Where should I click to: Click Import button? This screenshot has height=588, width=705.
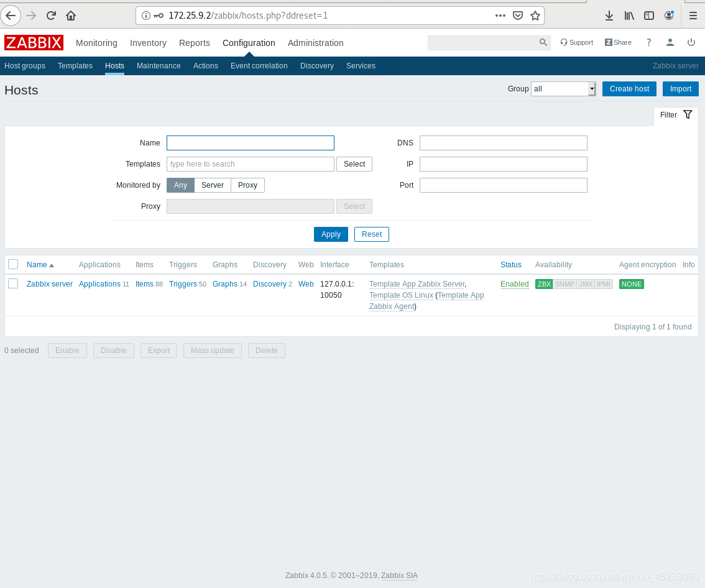point(680,89)
